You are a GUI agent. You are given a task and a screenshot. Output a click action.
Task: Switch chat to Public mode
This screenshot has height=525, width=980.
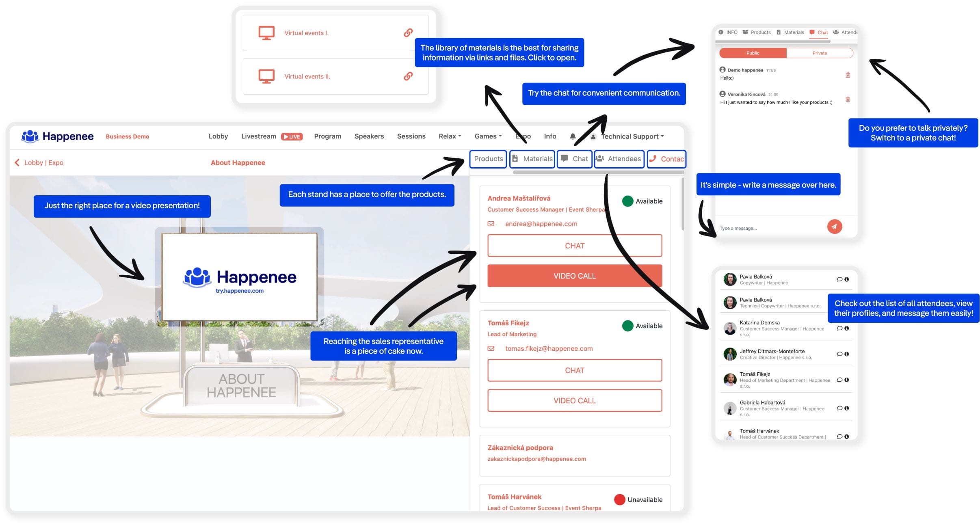[x=753, y=53]
